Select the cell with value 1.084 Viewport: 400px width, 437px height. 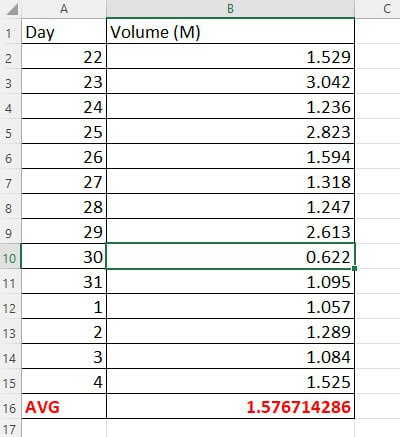230,356
